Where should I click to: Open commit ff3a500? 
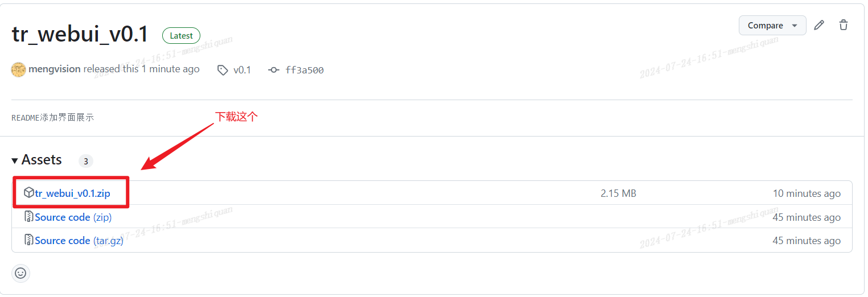tap(305, 70)
